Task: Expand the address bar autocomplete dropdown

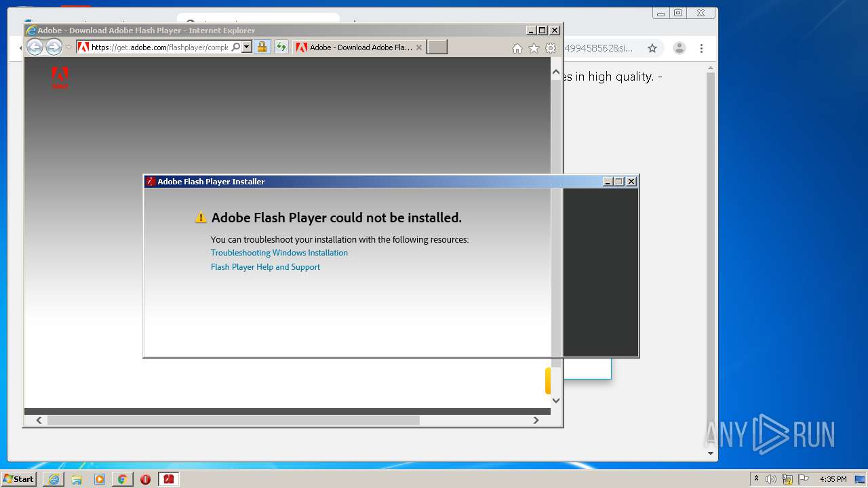Action: 247,47
